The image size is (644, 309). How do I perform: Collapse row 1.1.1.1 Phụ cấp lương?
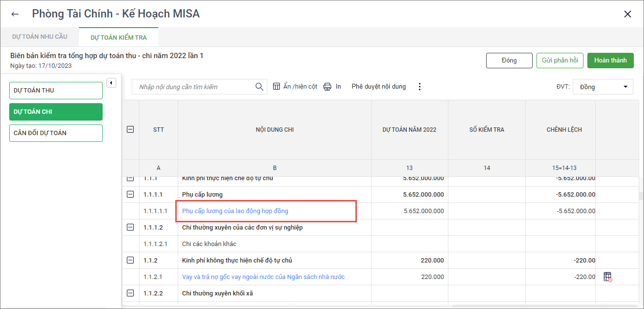click(130, 194)
